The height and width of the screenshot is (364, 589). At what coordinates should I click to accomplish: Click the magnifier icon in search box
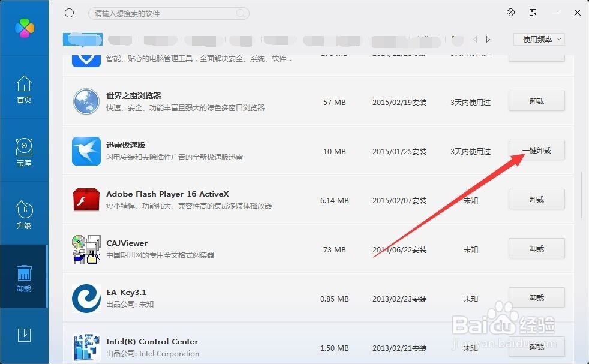pyautogui.click(x=240, y=13)
